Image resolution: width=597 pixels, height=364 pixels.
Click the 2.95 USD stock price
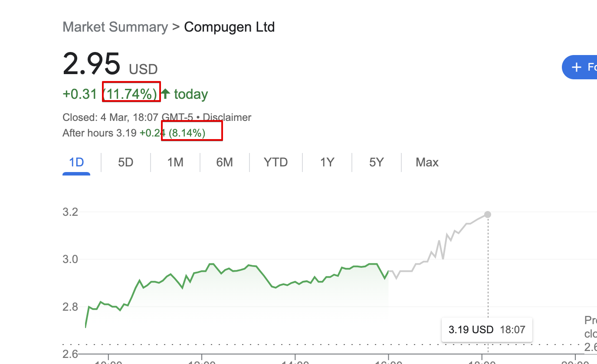pos(92,64)
